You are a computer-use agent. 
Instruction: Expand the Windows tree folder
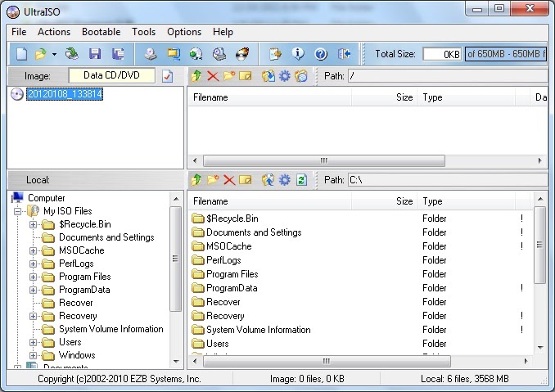point(33,355)
